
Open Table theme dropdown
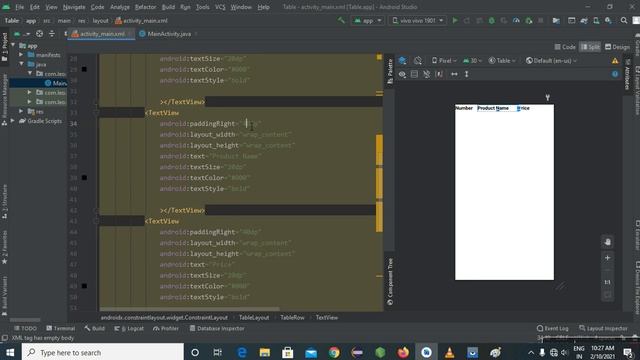pos(502,60)
